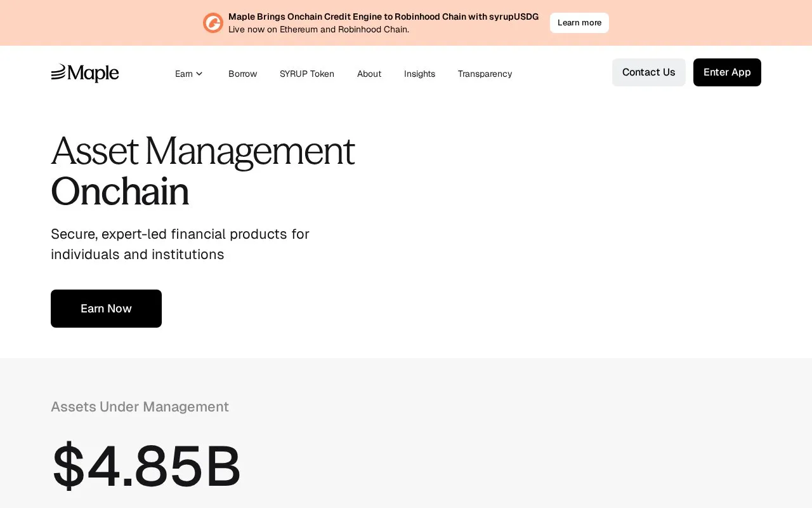Screen dimensions: 812x508
Task: Launch the app with Enter App
Action: click(x=727, y=72)
